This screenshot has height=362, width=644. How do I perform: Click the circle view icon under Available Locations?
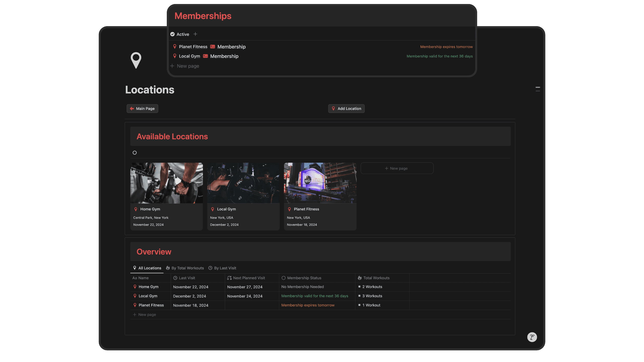(x=135, y=153)
